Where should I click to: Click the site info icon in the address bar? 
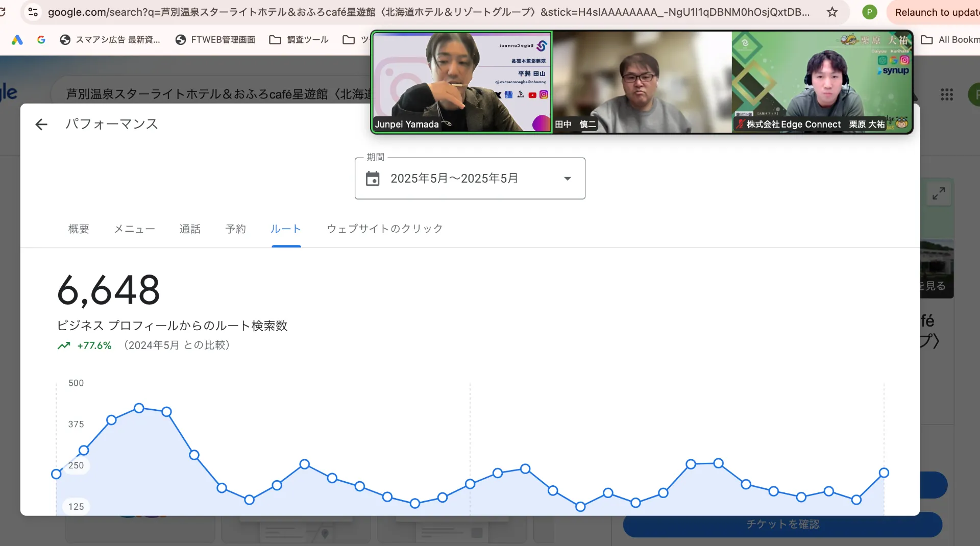click(x=33, y=12)
